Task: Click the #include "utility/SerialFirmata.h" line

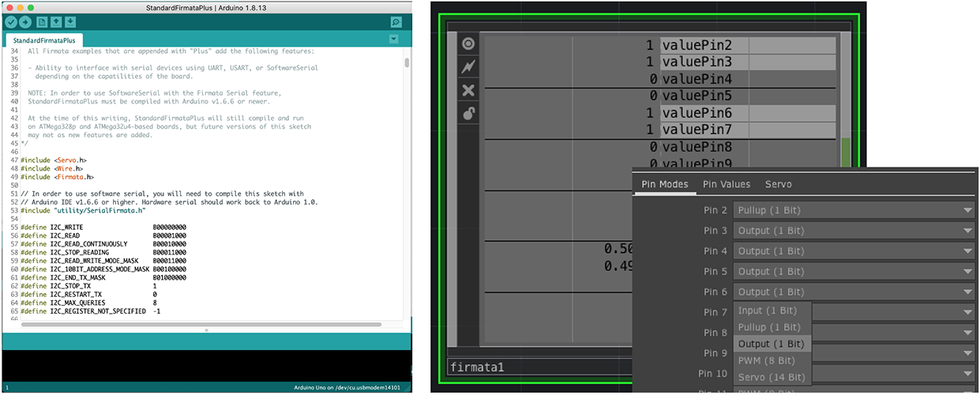Action: tap(83, 210)
